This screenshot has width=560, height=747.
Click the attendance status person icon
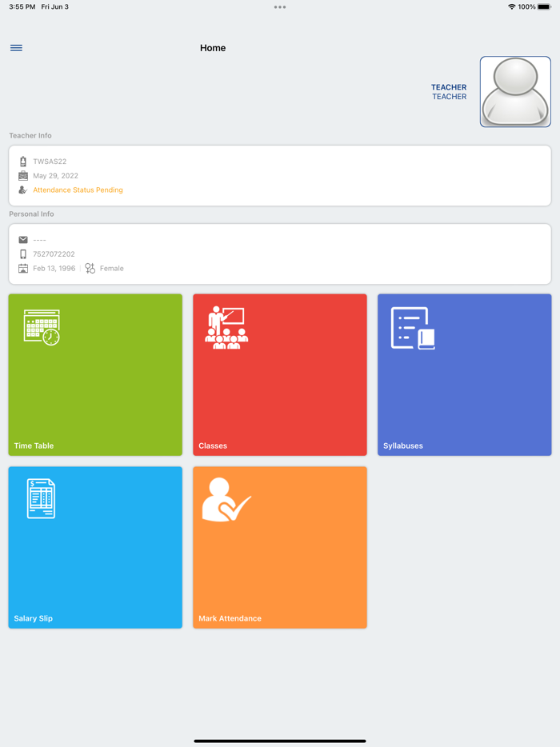point(23,190)
